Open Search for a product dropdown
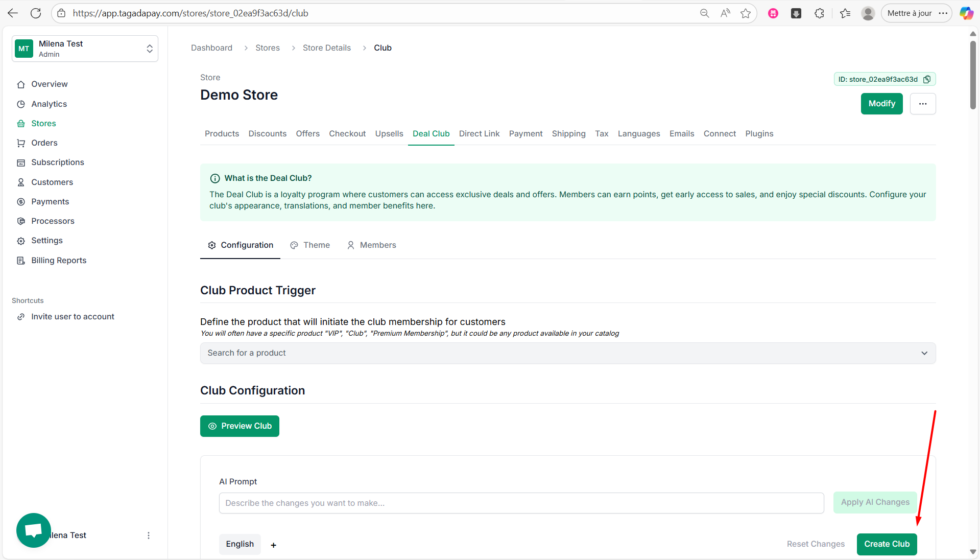980x560 pixels. tap(568, 353)
